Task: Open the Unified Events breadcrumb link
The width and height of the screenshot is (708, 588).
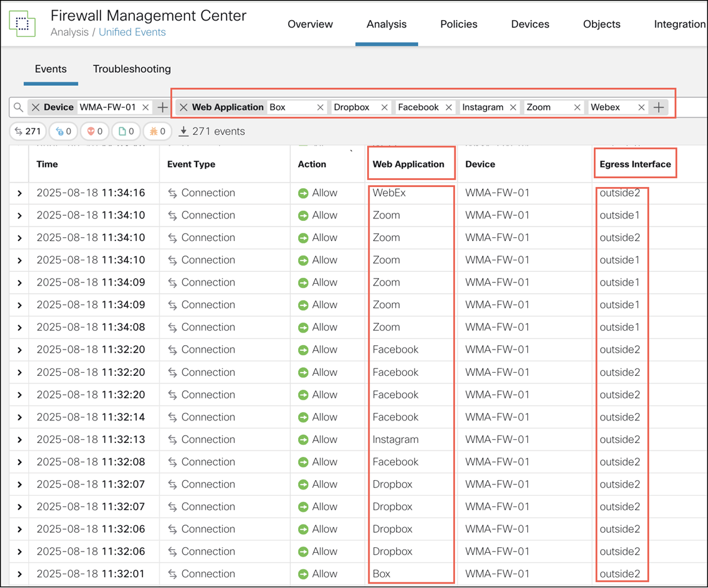Action: 132,33
